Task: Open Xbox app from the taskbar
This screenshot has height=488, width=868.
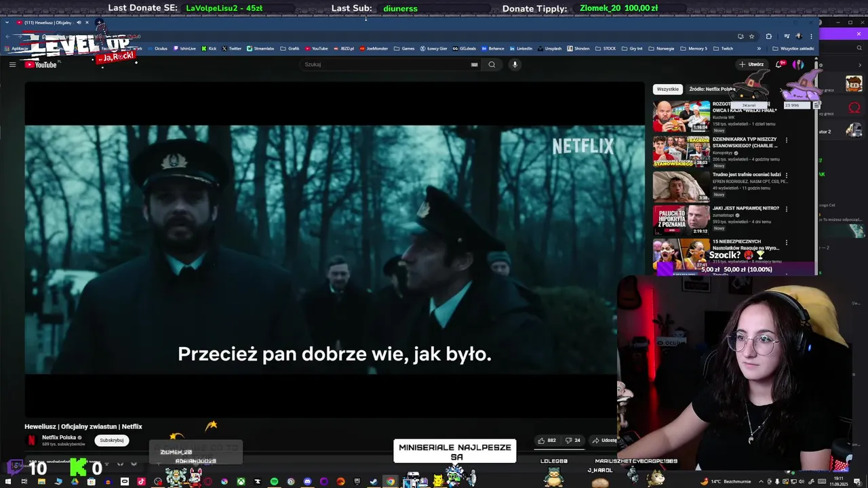Action: point(241,482)
